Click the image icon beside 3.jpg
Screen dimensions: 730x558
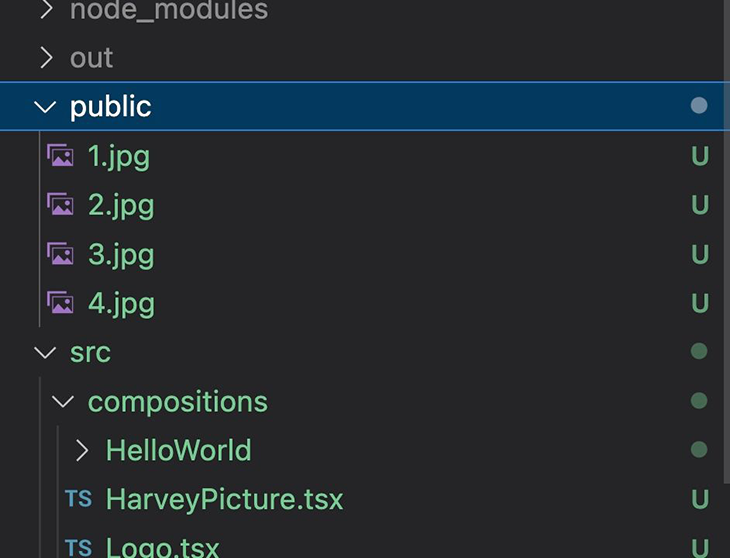[60, 254]
